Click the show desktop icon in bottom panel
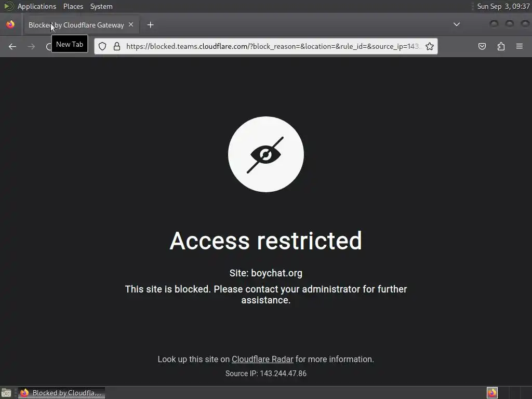Screen dimensions: 532x399 tap(6, 393)
